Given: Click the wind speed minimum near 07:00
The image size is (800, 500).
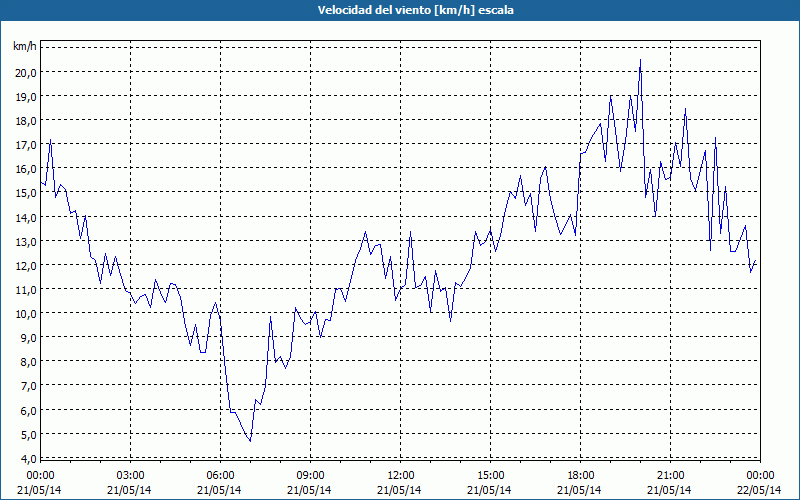Looking at the screenshot, I should (x=250, y=441).
